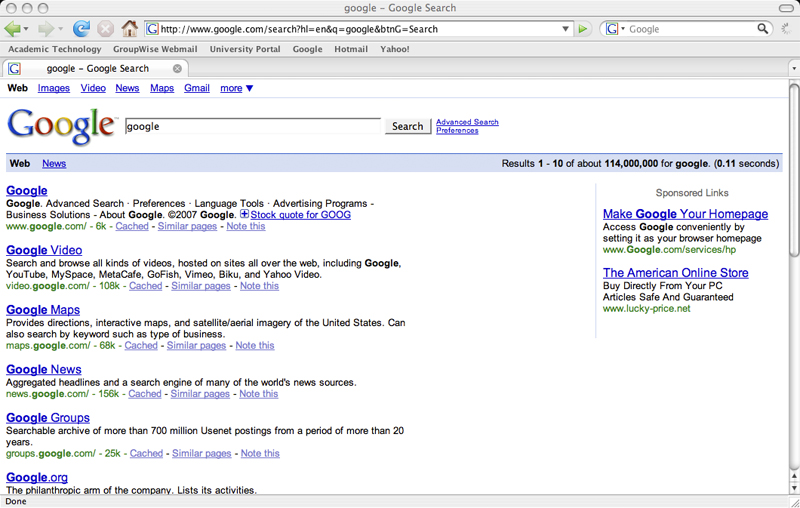Open News in the top navigation
Viewport: 800px width, 508px height.
pyautogui.click(x=127, y=88)
